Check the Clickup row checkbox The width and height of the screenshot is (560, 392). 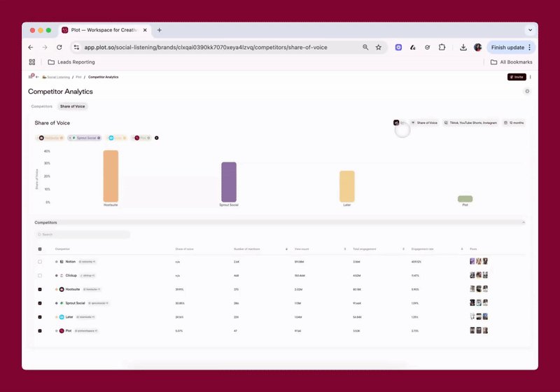pyautogui.click(x=40, y=276)
